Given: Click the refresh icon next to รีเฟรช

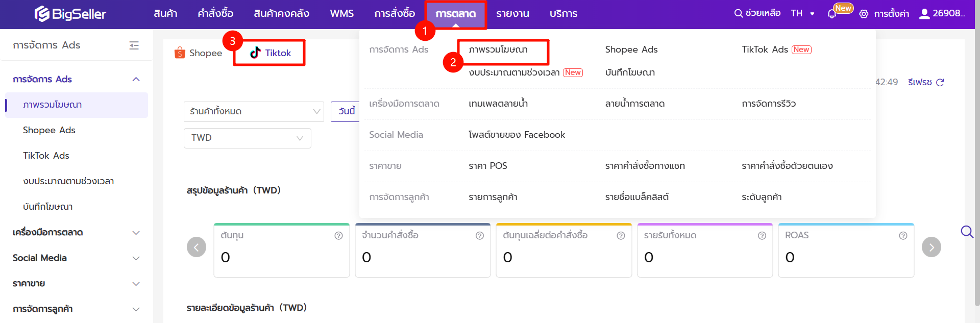Looking at the screenshot, I should click(940, 82).
